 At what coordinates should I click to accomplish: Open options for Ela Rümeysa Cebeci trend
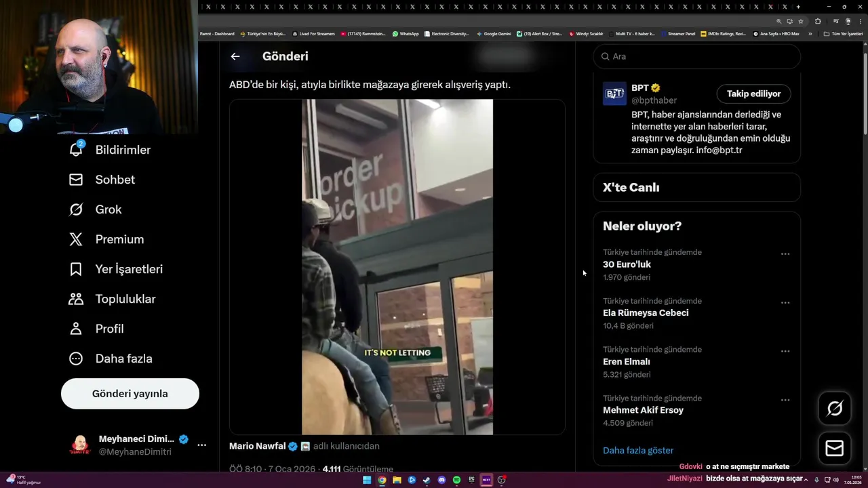click(x=785, y=303)
